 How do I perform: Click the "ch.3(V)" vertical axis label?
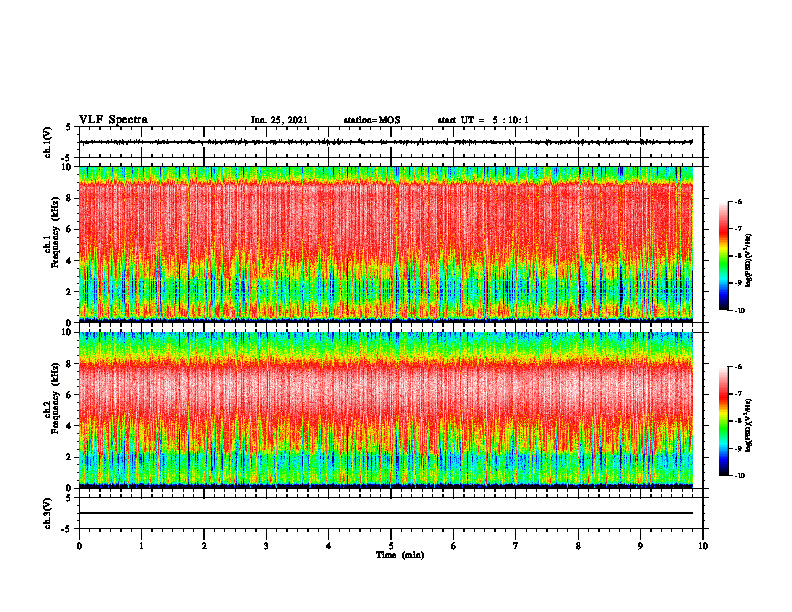point(47,513)
